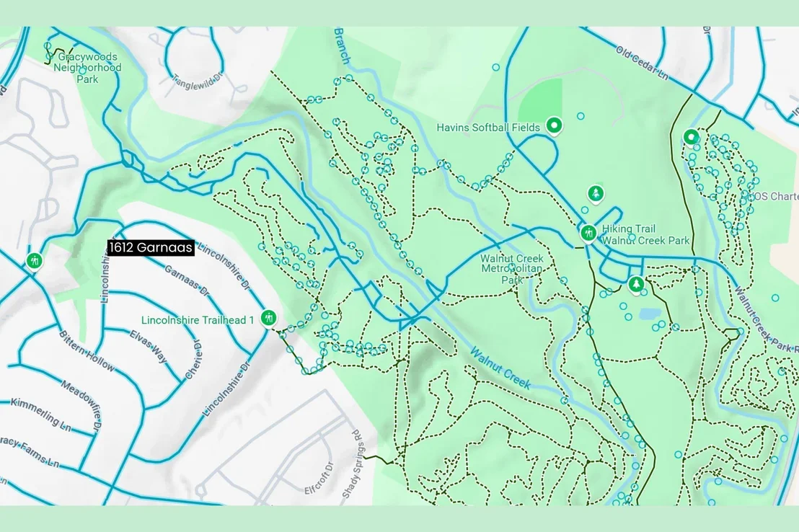Click the Hiking Trail Walnut Creek Park text
Viewport: 799px width, 532px height.
coord(645,234)
